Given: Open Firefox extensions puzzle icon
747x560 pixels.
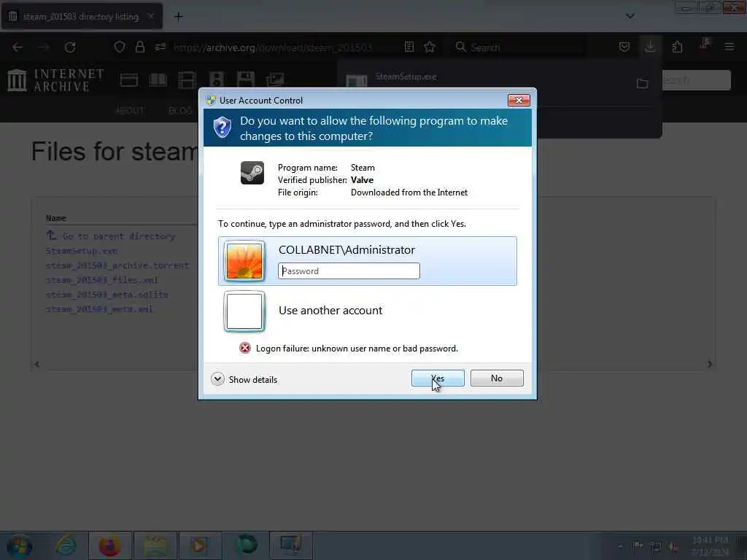Looking at the screenshot, I should point(677,47).
